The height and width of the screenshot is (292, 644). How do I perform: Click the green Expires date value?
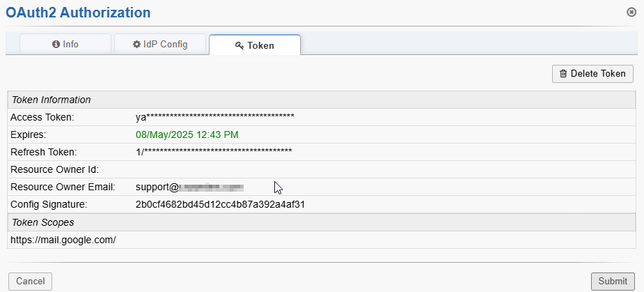tap(187, 135)
